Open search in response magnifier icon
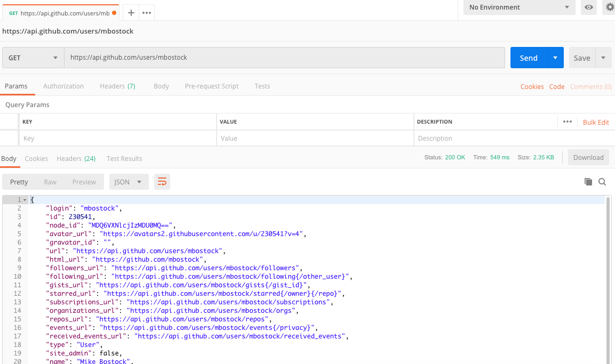615x364 pixels. (x=602, y=182)
